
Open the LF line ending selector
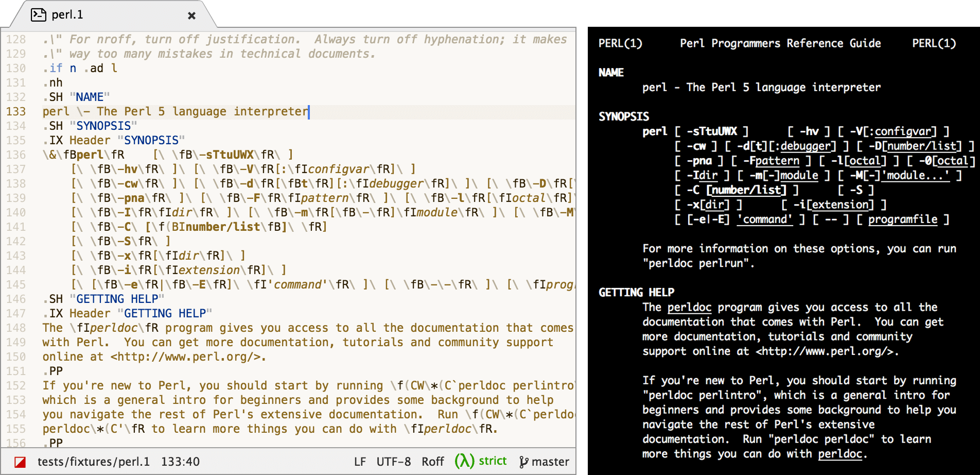coord(360,462)
